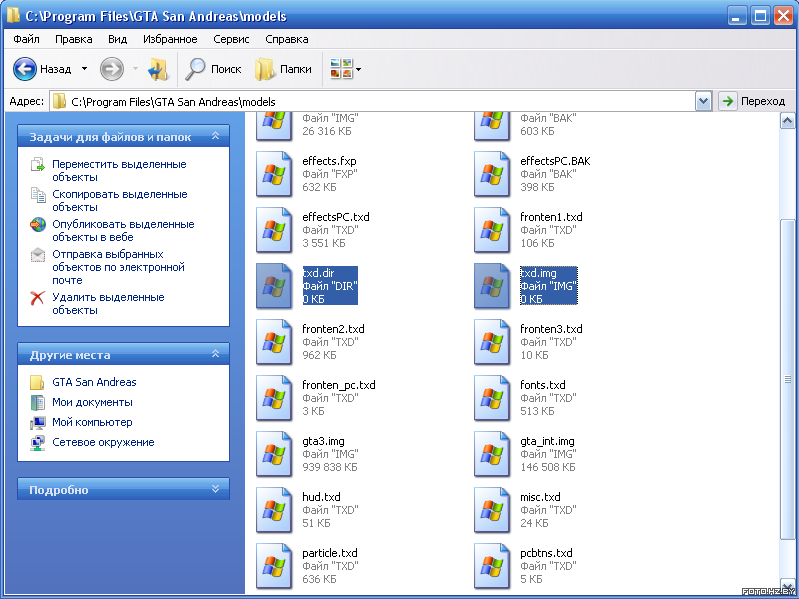The width and height of the screenshot is (799, 599).
Task: Select the effectsPC.BAK file icon
Action: click(492, 174)
